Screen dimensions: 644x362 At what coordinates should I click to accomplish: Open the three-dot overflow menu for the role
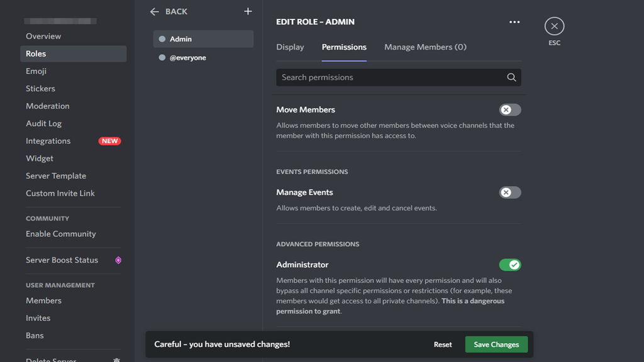tap(514, 21)
